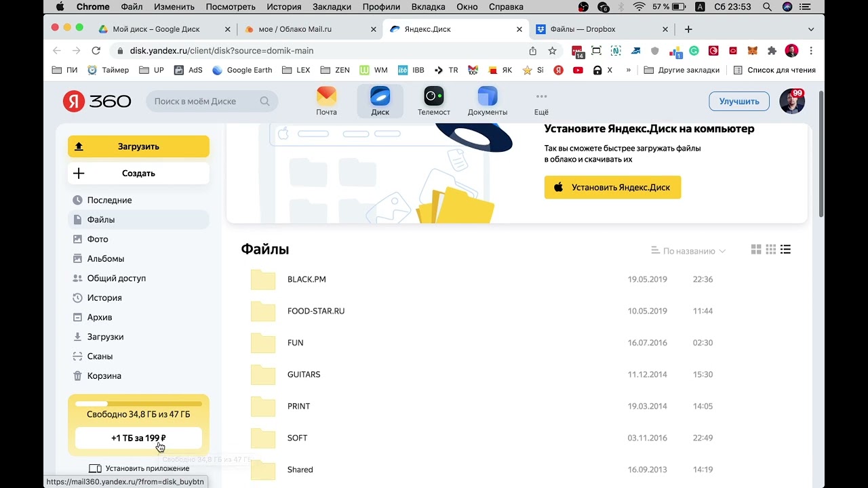The image size is (868, 488).
Task: Open the История menu in menu bar
Action: (283, 7)
